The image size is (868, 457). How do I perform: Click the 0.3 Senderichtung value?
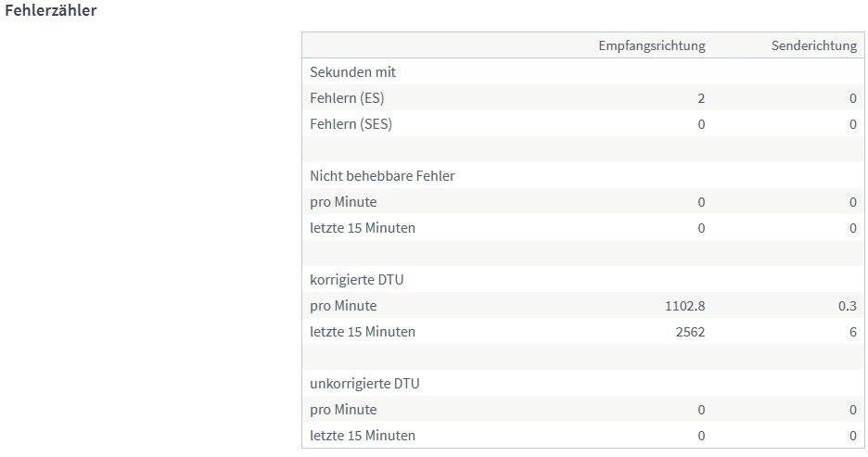(x=847, y=306)
